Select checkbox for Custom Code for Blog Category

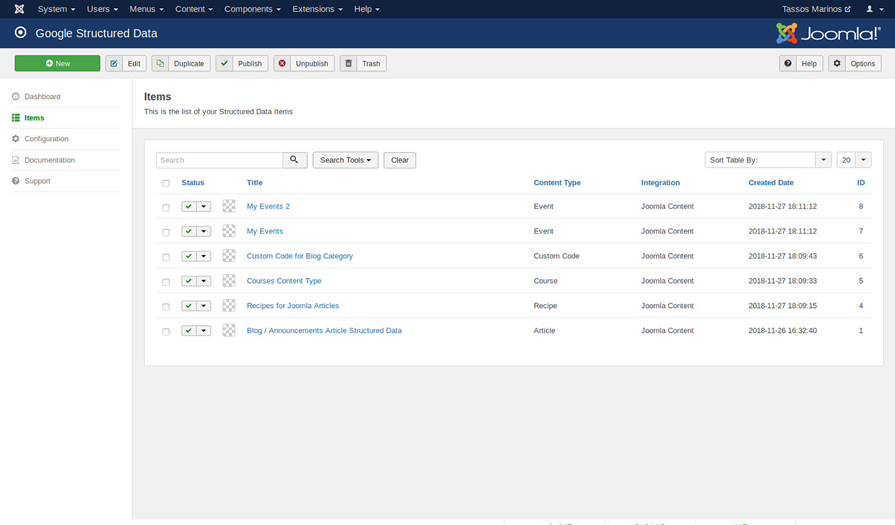166,257
